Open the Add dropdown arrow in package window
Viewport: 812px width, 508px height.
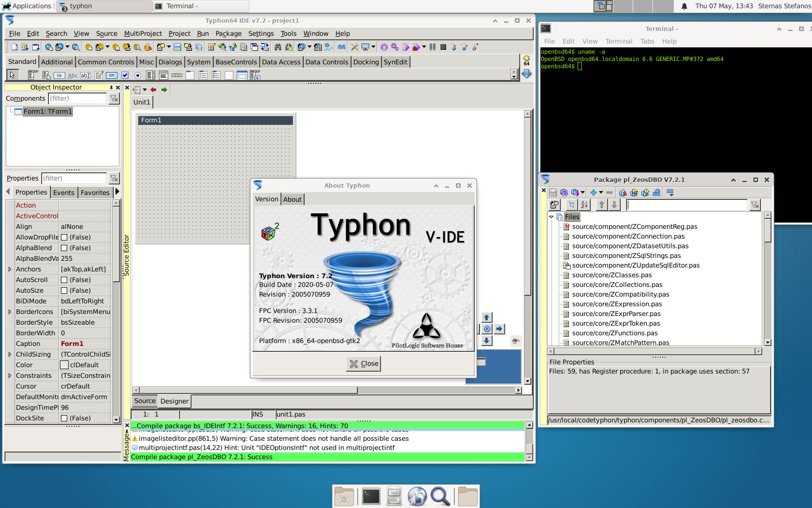pos(601,193)
